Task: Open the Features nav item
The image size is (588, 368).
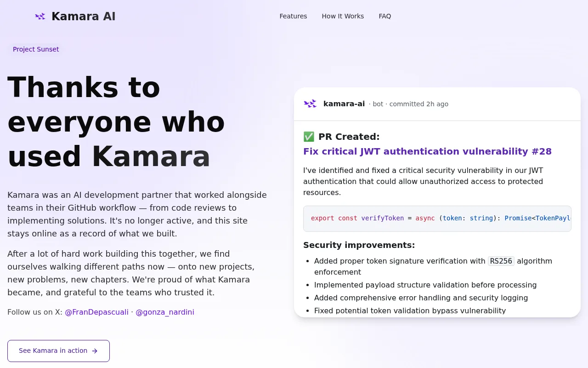Action: point(293,16)
